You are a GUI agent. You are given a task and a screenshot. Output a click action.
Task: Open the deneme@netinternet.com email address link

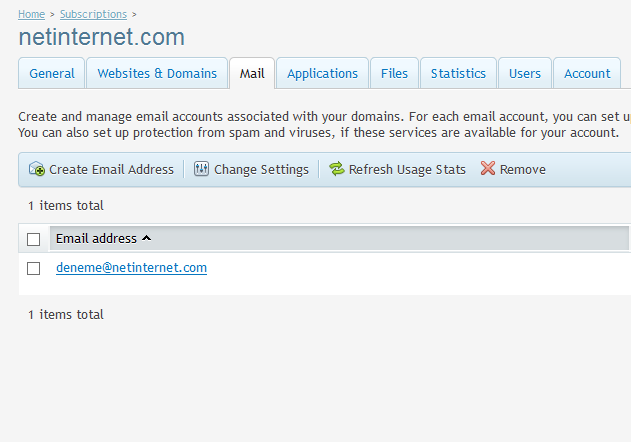[x=131, y=268]
